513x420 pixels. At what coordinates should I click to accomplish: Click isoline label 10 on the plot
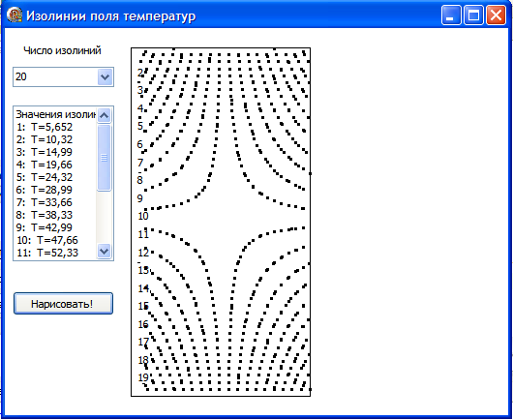[x=143, y=216]
